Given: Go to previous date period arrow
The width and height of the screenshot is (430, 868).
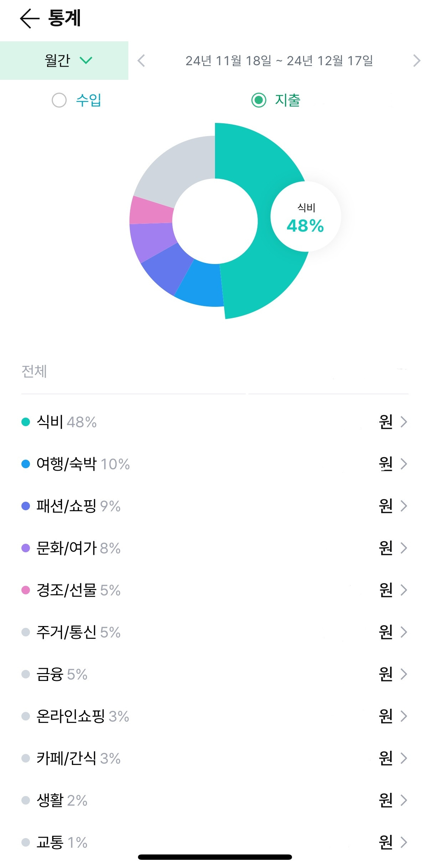Looking at the screenshot, I should click(142, 61).
